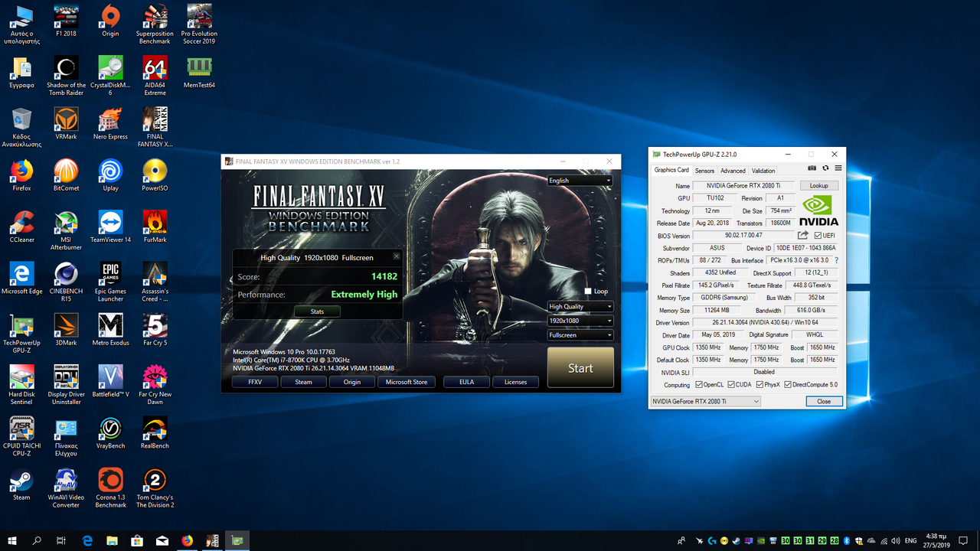980x551 pixels.
Task: Click the GPU name field in GPU-Z
Action: point(744,186)
